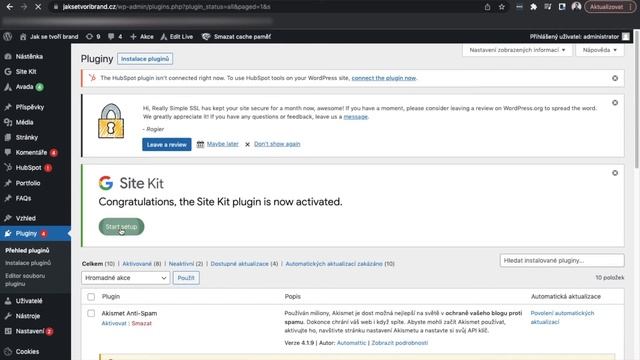This screenshot has width=640, height=360.
Task: Open Cookies in the sidebar
Action: coord(27,351)
